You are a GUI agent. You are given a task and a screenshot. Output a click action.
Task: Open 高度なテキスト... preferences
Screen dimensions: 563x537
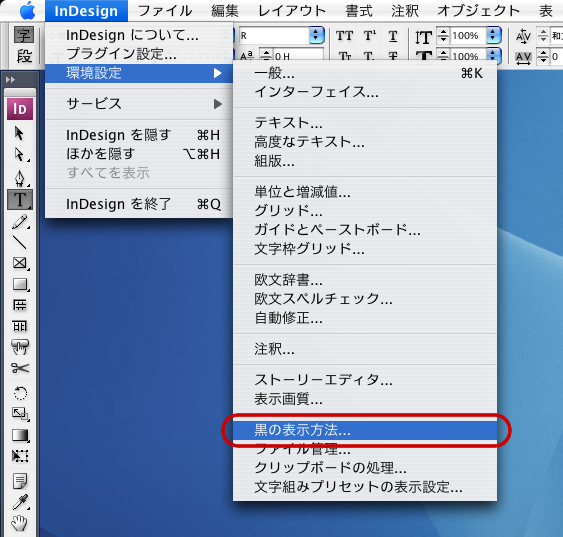365,142
